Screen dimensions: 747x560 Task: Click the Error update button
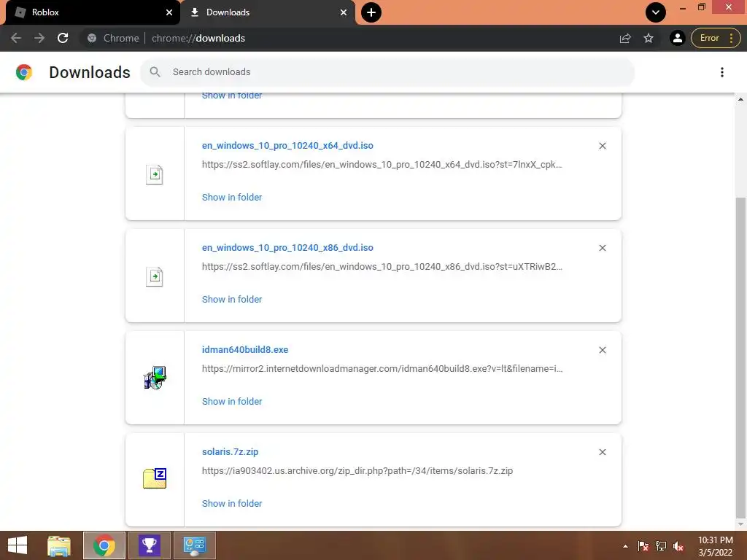coord(716,38)
